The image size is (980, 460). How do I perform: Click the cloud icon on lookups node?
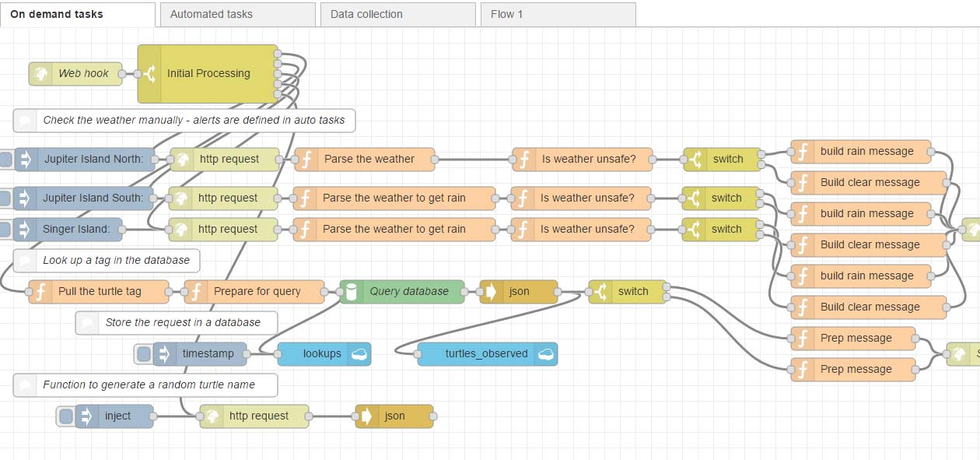pyautogui.click(x=359, y=354)
